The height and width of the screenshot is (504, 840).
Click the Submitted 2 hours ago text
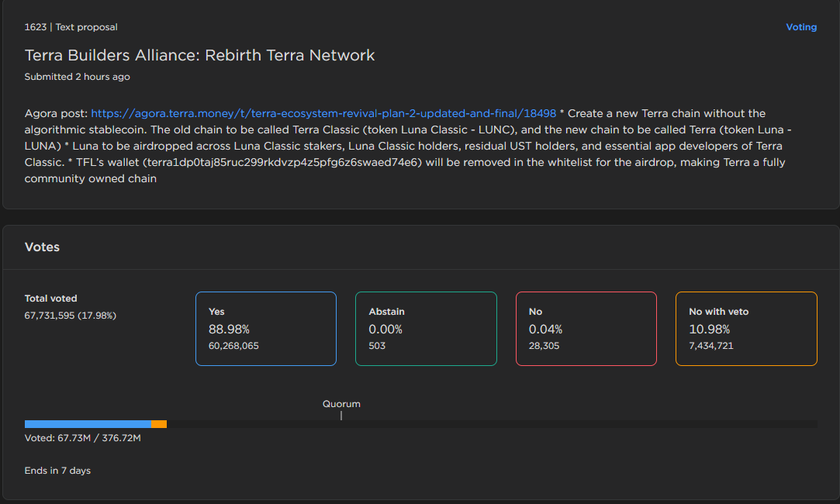[77, 77]
